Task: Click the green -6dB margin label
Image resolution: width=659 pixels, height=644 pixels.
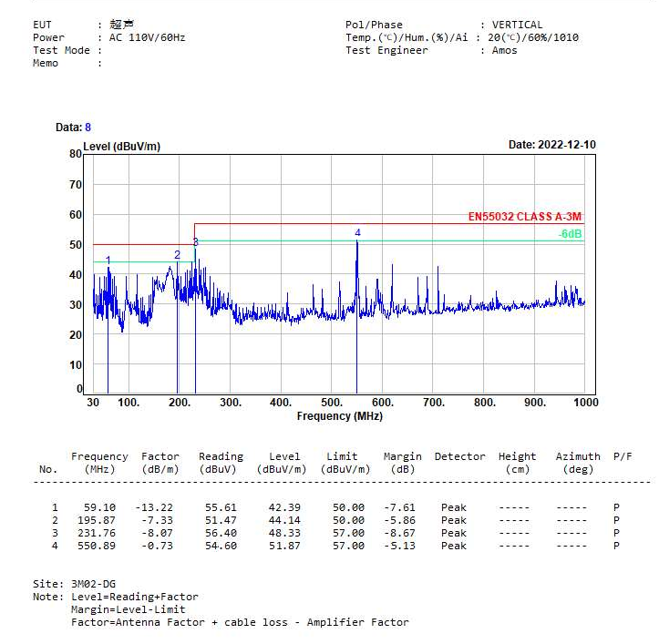Action: 570,234
